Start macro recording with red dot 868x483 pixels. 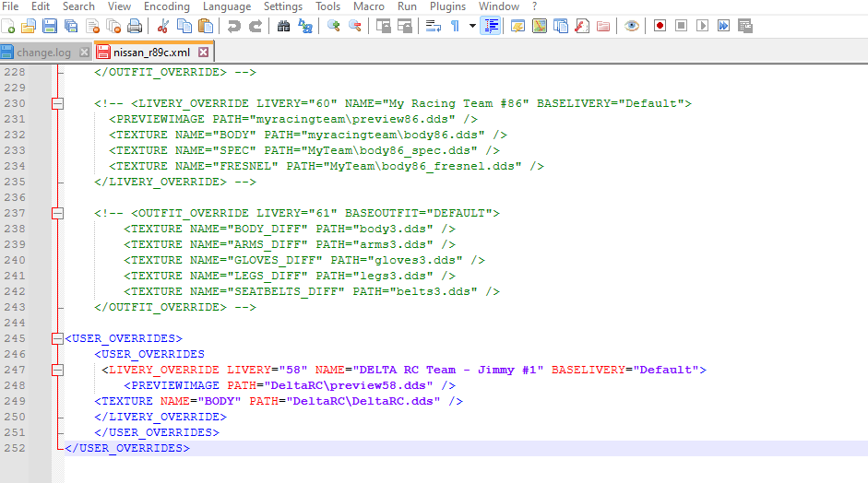click(x=660, y=26)
